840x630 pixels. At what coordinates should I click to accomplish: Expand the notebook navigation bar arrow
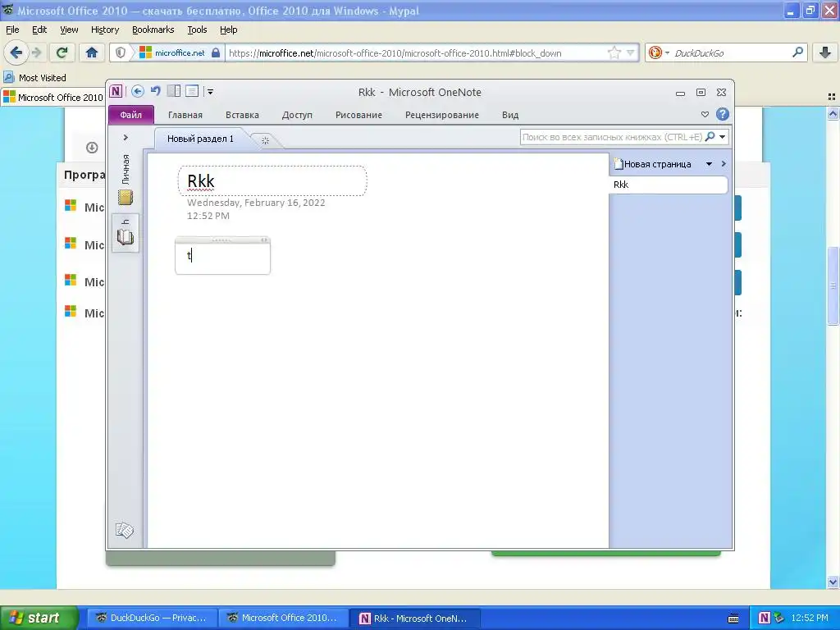(126, 138)
